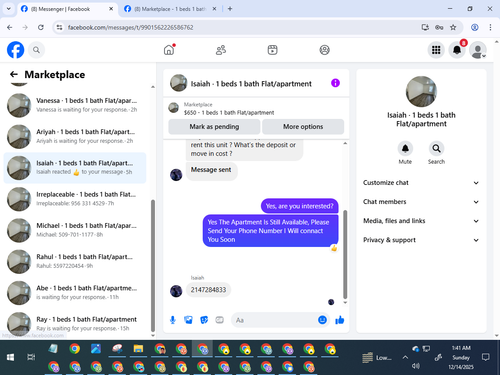Mute the Isaiah conversation

click(x=405, y=149)
